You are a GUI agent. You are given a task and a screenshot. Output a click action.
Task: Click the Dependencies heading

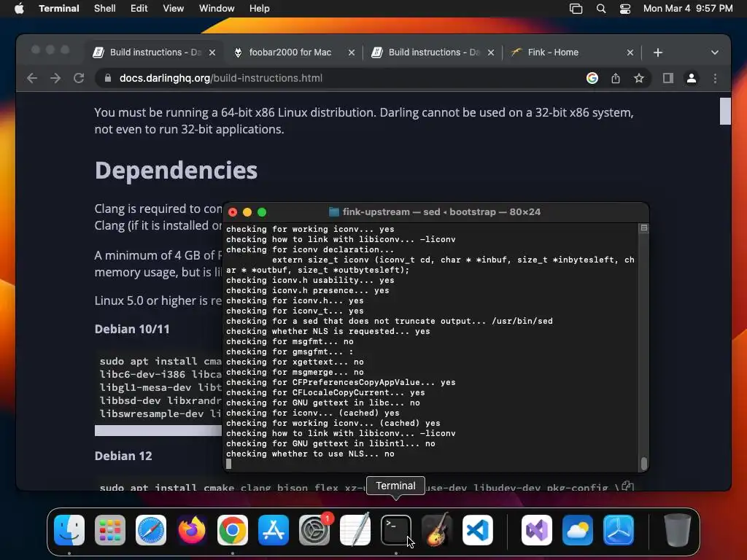click(x=176, y=170)
